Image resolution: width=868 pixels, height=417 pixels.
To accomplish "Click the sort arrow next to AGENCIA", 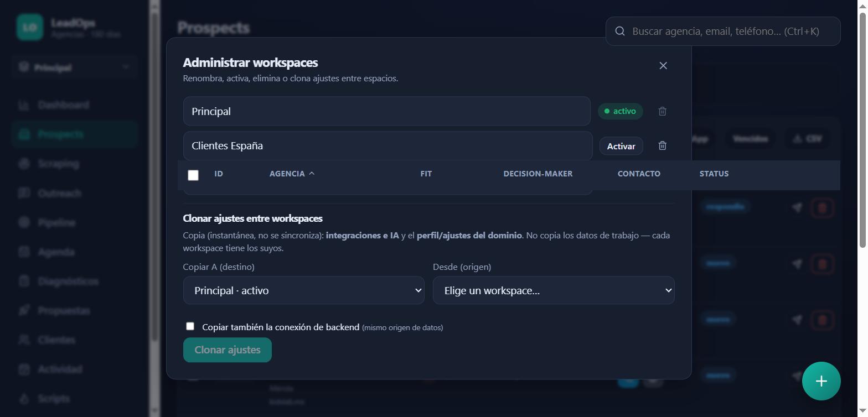I will tap(312, 174).
